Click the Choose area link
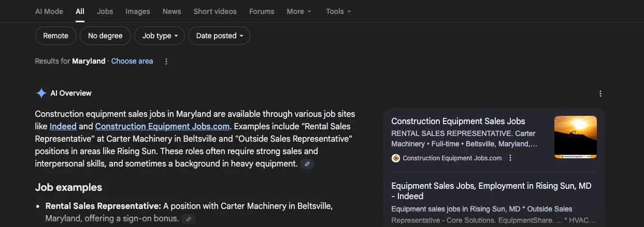Viewport: 644px width, 227px height. [132, 61]
